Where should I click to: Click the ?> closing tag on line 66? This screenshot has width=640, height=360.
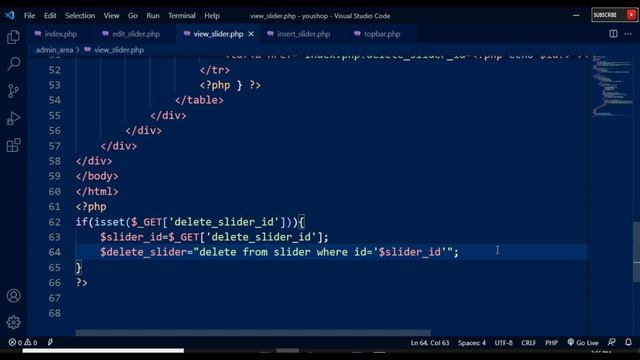[82, 282]
